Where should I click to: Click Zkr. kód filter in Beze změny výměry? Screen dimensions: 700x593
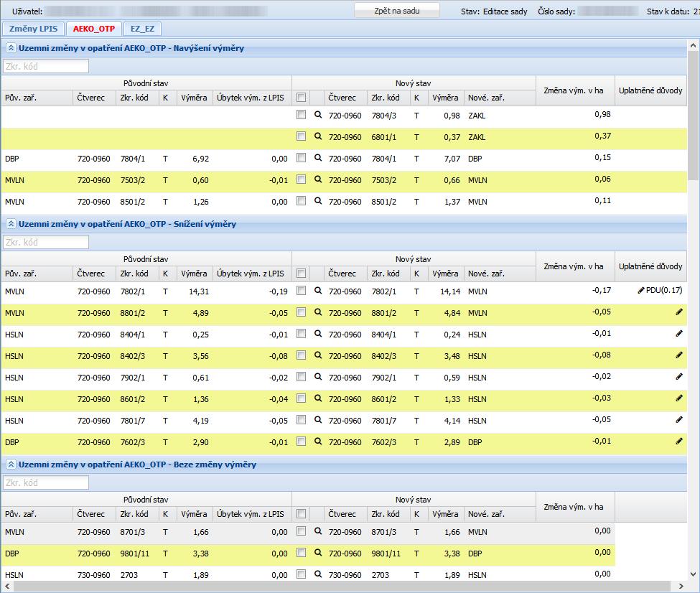pyautogui.click(x=46, y=482)
